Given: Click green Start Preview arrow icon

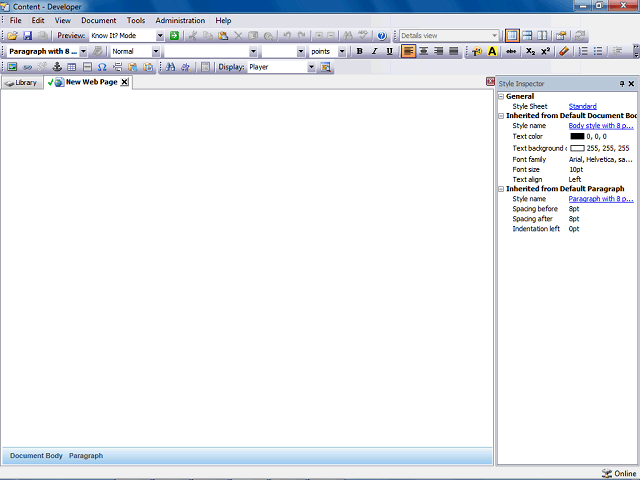Looking at the screenshot, I should (x=174, y=36).
